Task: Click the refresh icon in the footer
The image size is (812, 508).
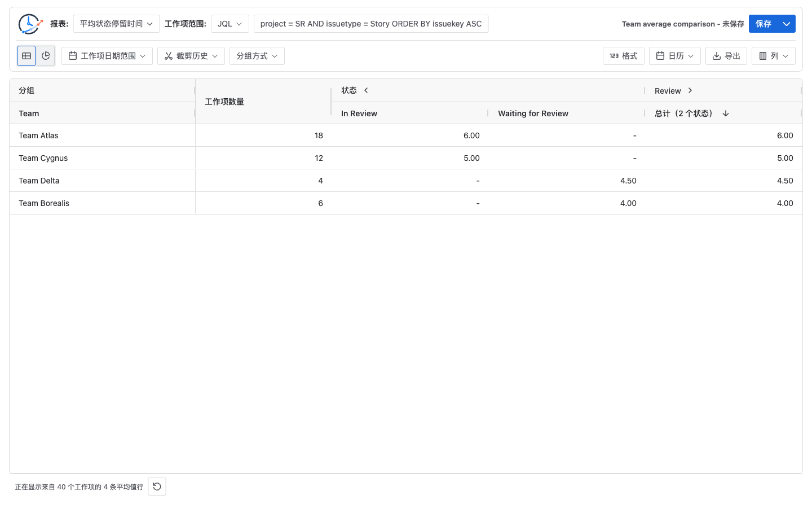Action: click(157, 487)
